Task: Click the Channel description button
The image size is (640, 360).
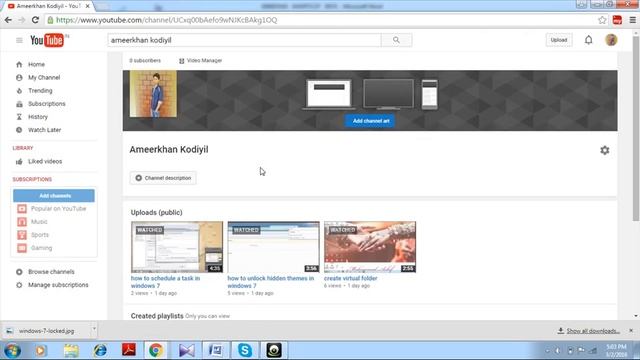Action: pyautogui.click(x=163, y=178)
